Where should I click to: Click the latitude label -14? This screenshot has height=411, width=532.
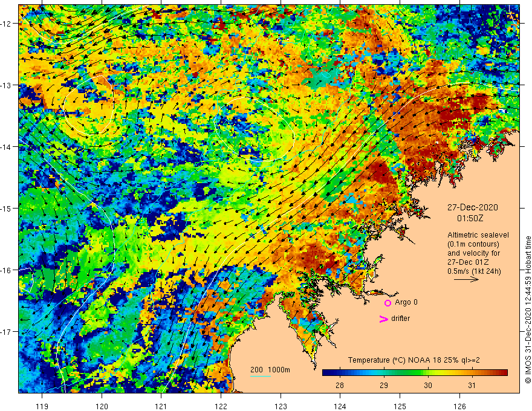click(6, 147)
